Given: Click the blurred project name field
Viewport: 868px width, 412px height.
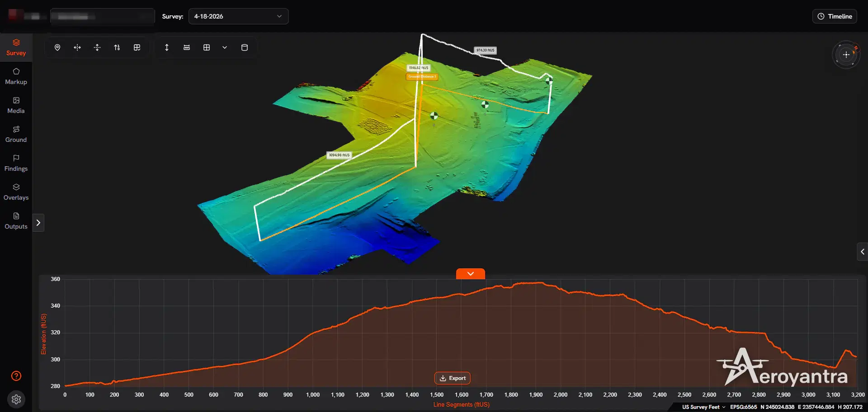Looking at the screenshot, I should point(103,17).
